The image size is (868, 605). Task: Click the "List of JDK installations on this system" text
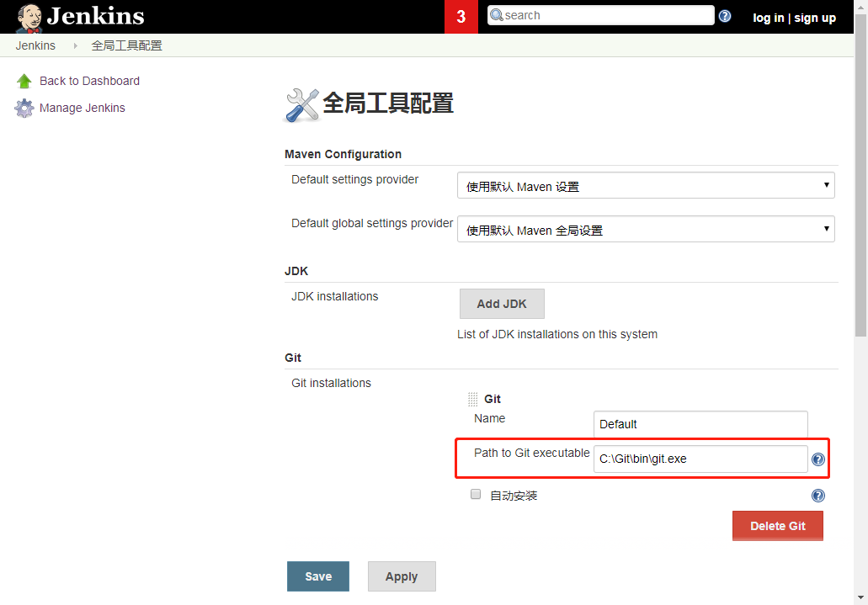pos(557,334)
